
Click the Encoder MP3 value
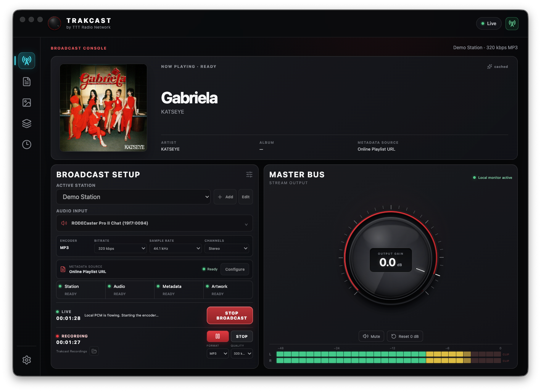[x=64, y=248]
